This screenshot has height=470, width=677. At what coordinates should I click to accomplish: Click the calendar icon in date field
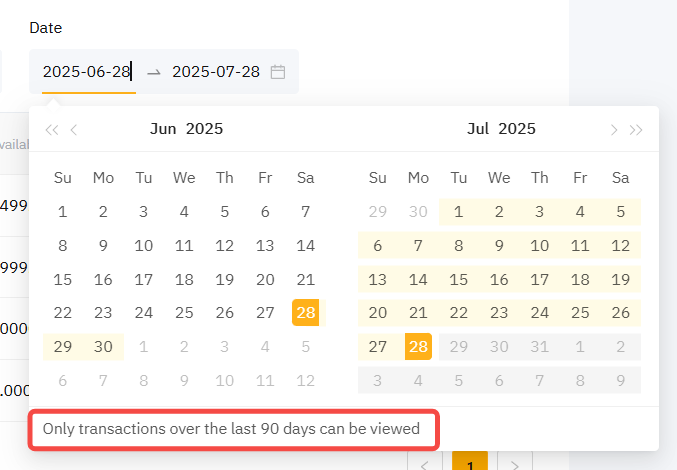pyautogui.click(x=278, y=72)
